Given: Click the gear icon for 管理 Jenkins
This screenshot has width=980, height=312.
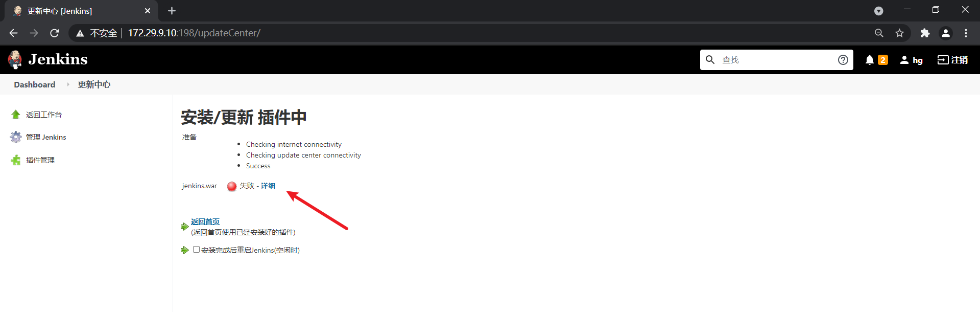Looking at the screenshot, I should coord(16,137).
